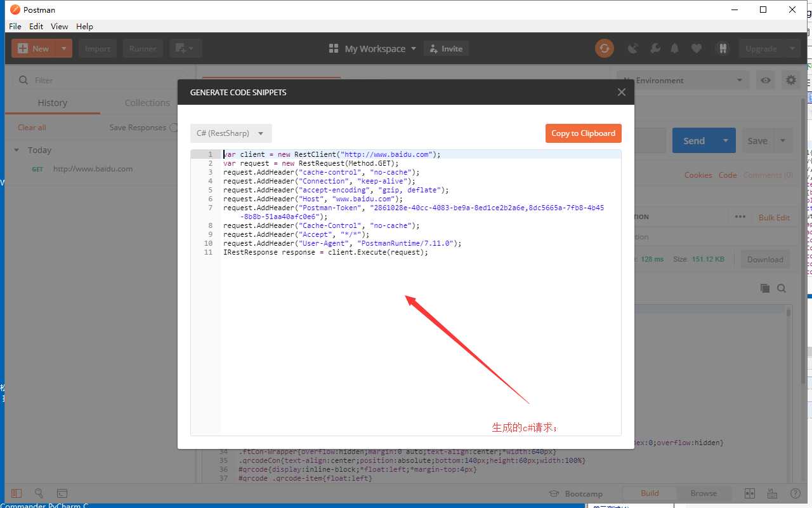Click the Download response button
The image size is (812, 508).
765,259
